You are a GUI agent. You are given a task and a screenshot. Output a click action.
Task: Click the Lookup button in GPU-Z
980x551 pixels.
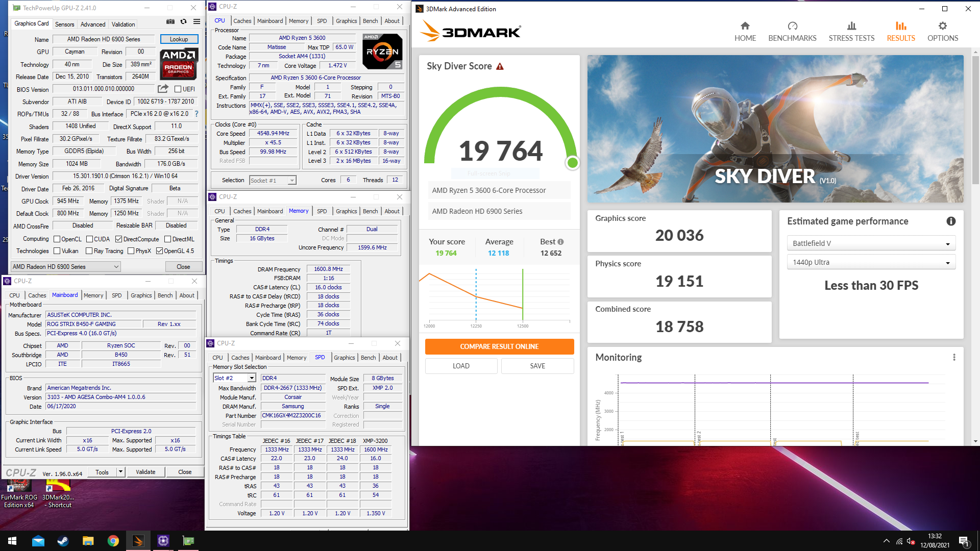pyautogui.click(x=179, y=39)
